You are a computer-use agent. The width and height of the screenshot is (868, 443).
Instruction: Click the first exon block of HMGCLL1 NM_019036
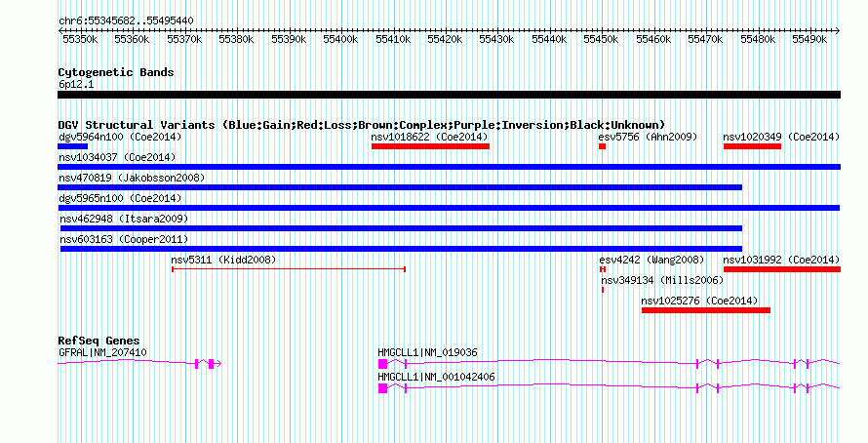tap(382, 364)
